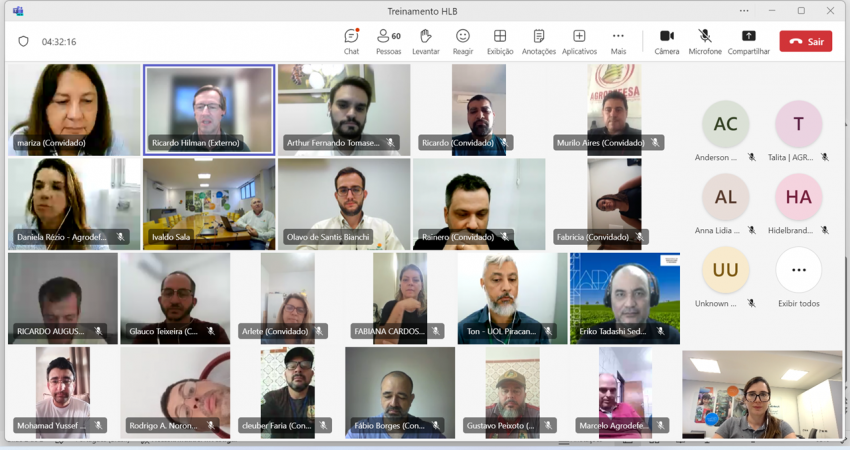Select Rodrigo A. Noron... video tile
This screenshot has width=850, height=450.
click(175, 393)
